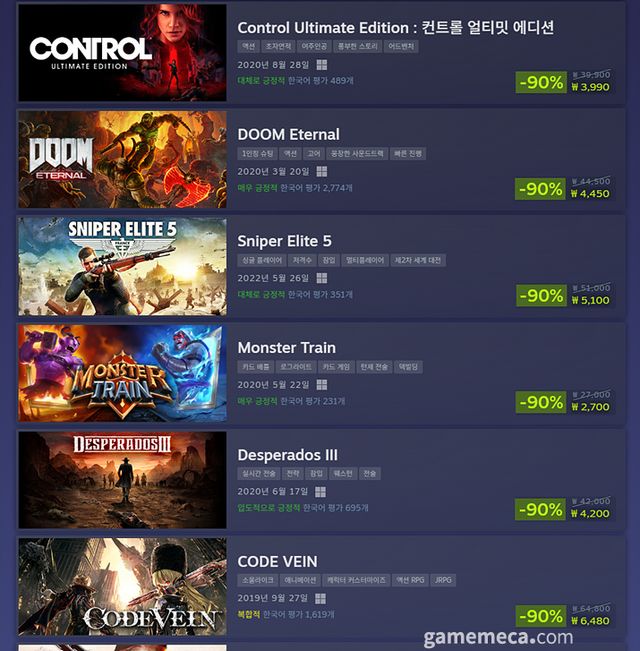Click the Windows platform icon for Control
This screenshot has width=640, height=651.
coord(322,65)
